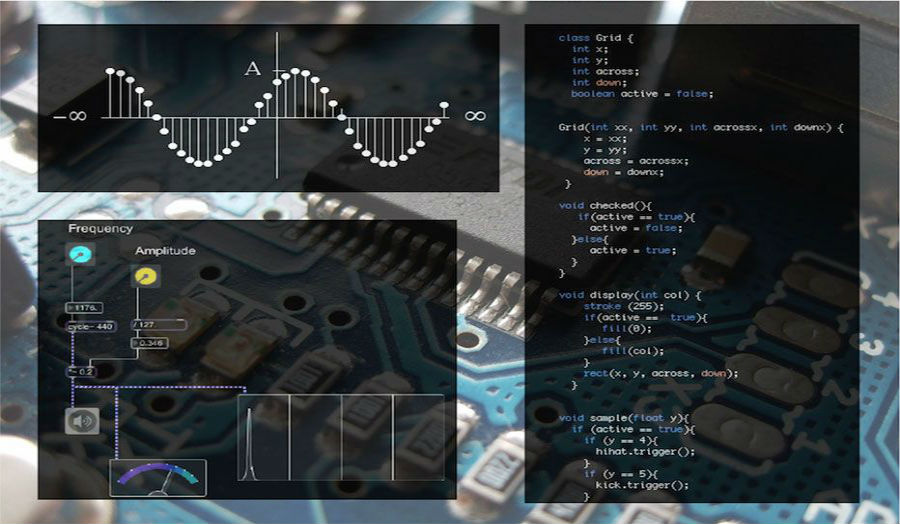Click 'void display(int col)' in the code
This screenshot has width=900, height=524.
coord(630,295)
